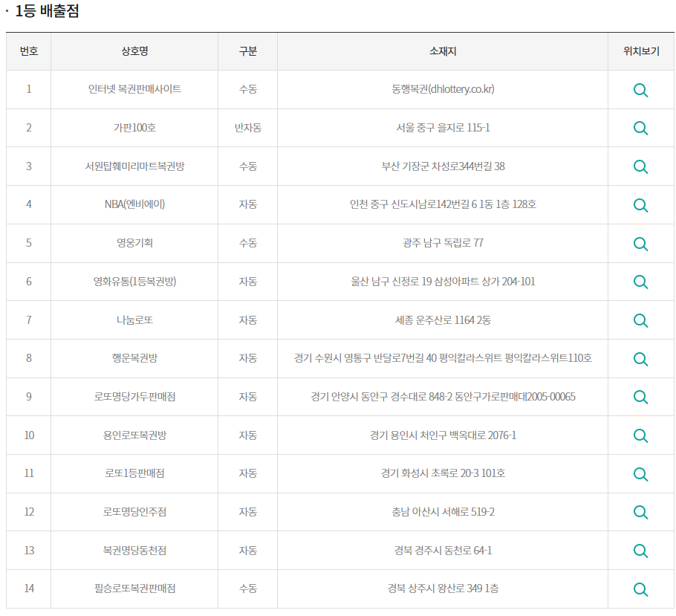Viewport: 676px width, 616px height.
Task: Open the map icon for 나눔로또
Action: point(640,320)
